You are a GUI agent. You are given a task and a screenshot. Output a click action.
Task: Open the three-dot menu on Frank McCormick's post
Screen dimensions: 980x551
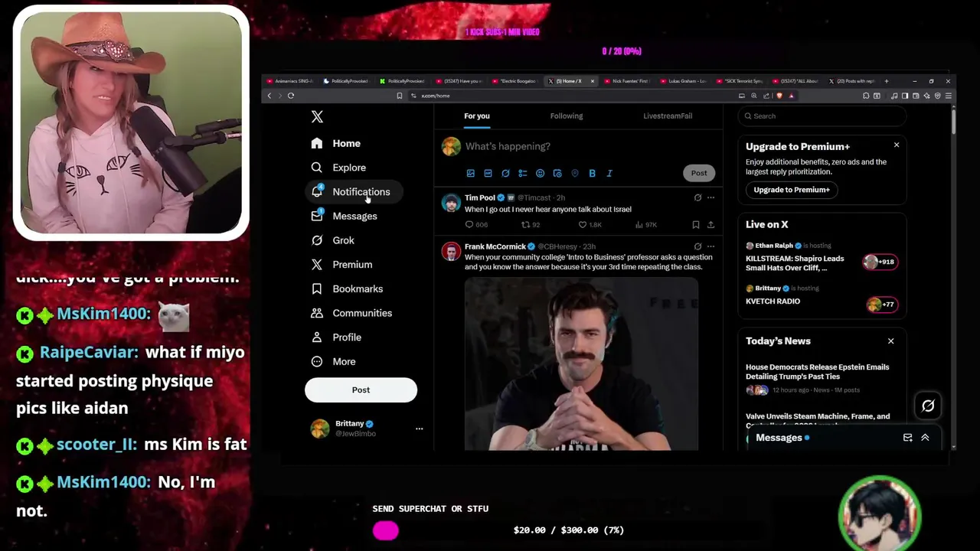(x=710, y=246)
